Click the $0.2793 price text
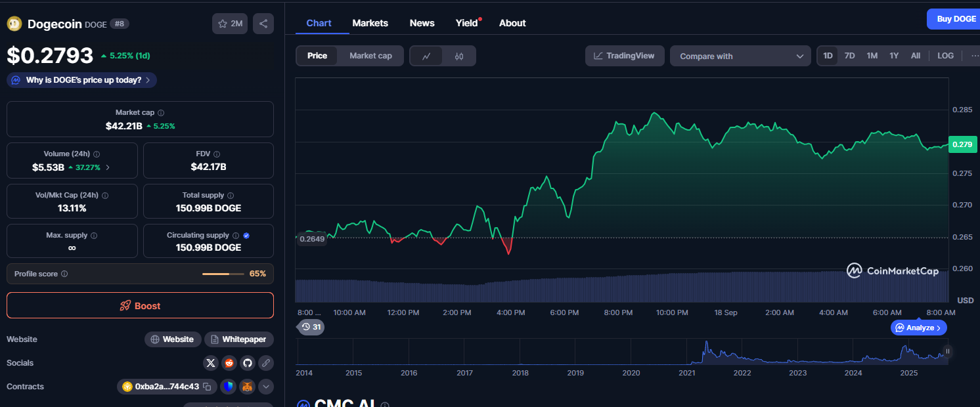 (50, 55)
